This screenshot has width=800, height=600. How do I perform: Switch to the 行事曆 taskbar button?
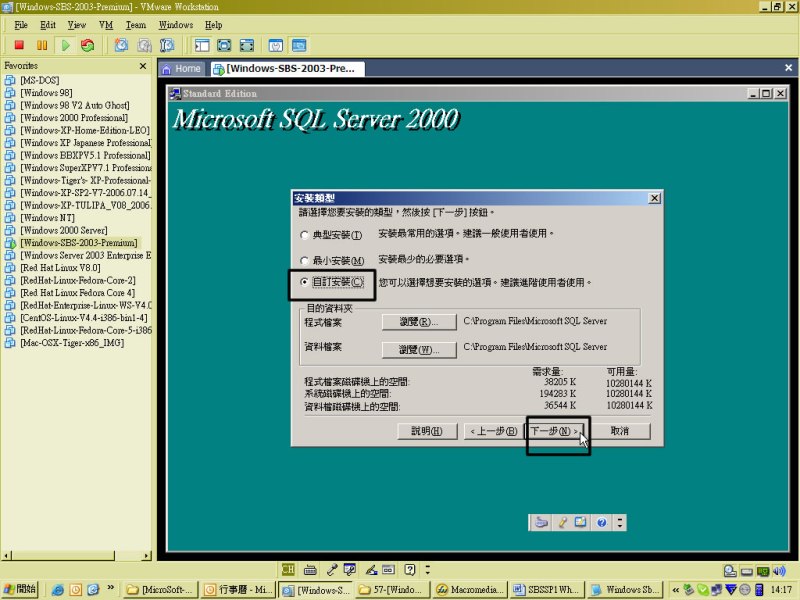238,590
